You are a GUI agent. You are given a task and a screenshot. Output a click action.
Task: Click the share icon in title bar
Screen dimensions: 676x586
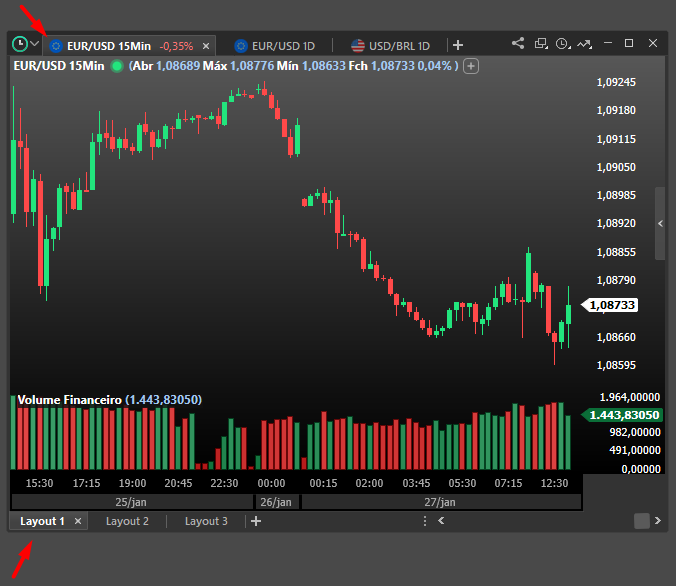(518, 44)
